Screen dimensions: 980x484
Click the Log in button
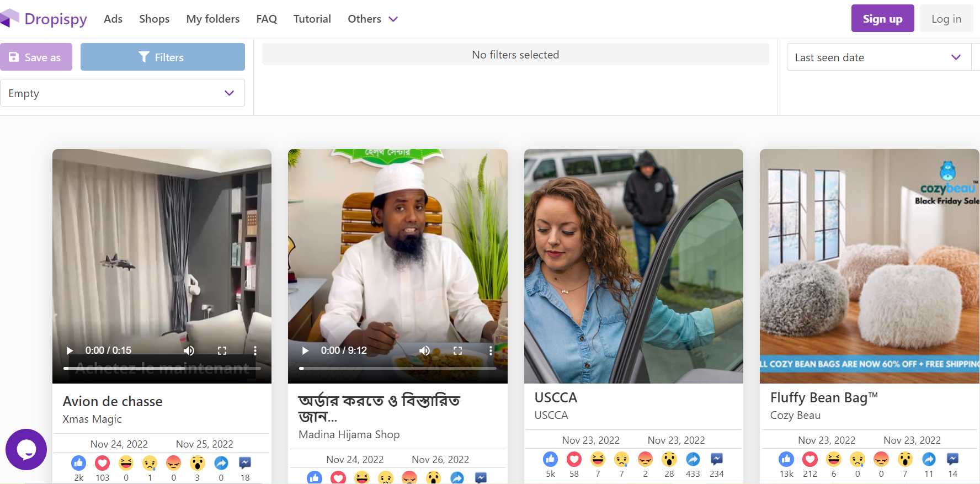tap(946, 18)
